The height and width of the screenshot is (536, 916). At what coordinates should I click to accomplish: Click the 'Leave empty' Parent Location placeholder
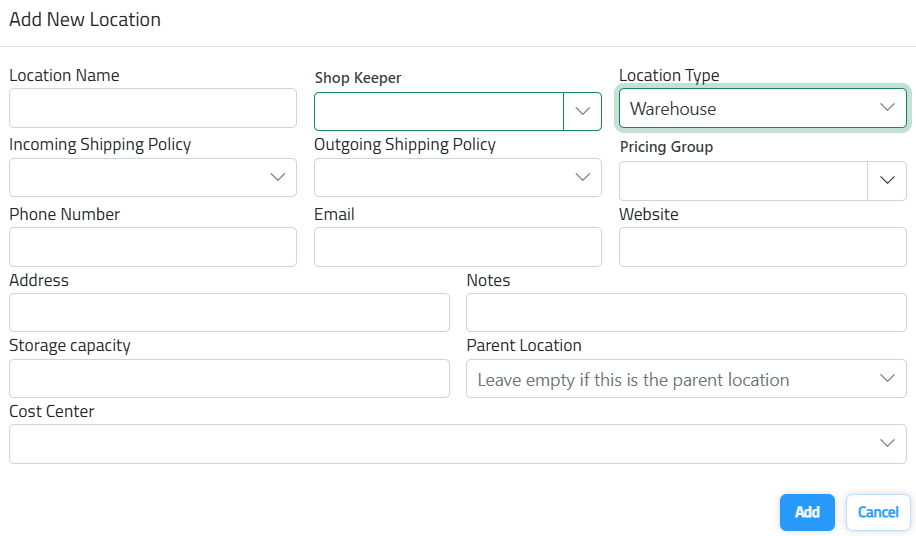[633, 380]
